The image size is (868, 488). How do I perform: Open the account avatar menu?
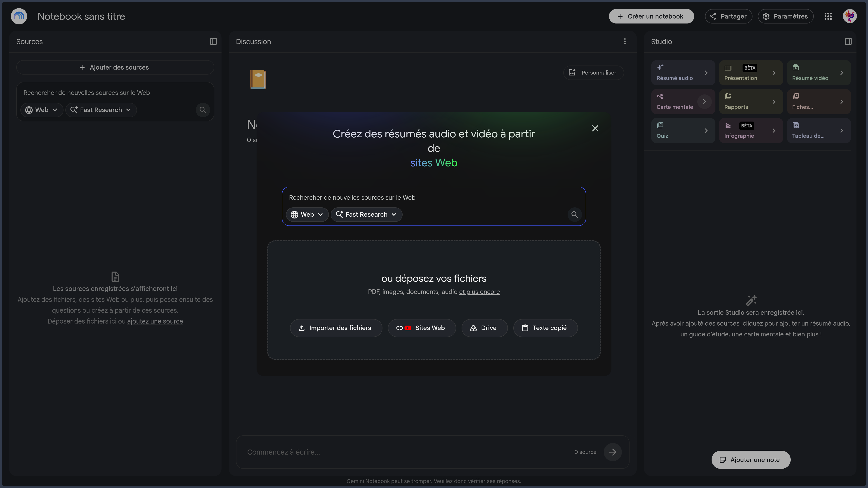850,16
